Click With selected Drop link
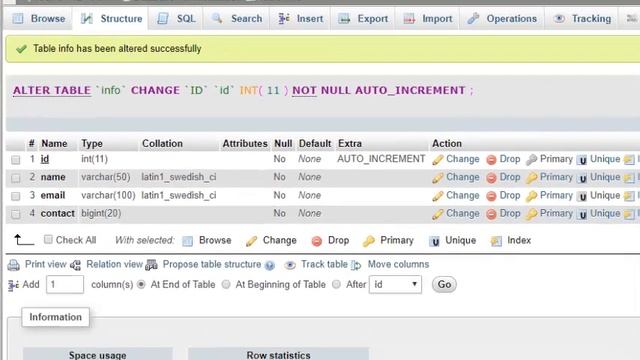This screenshot has height=360, width=640. point(338,240)
